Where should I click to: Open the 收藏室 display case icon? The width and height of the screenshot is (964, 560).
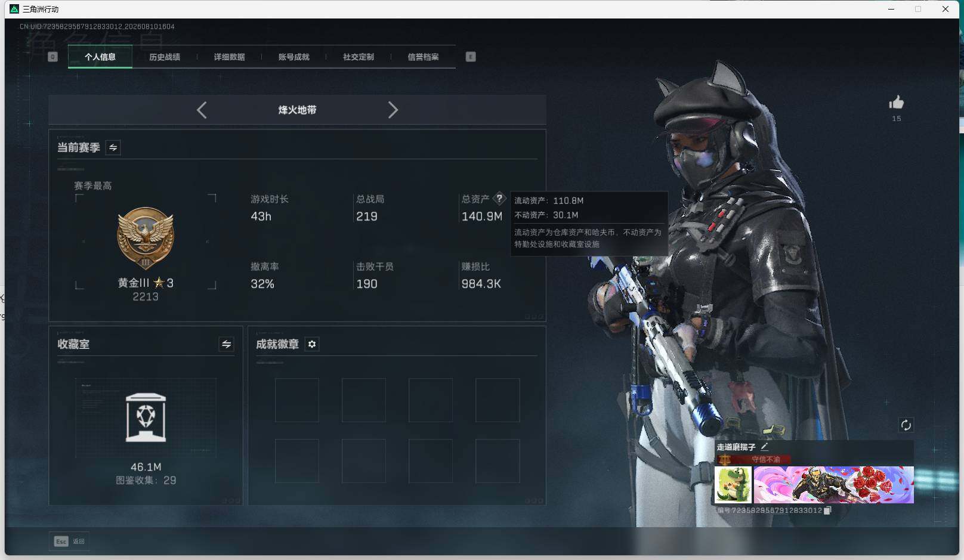146,417
